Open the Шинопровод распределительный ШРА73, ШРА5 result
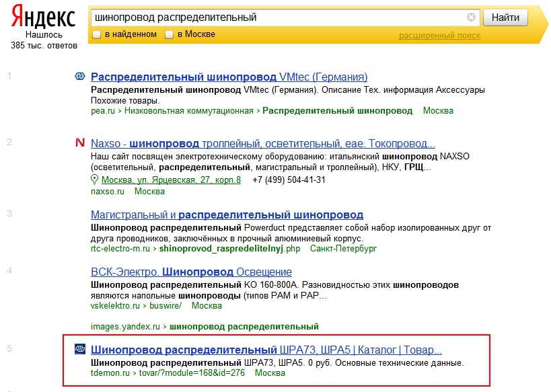This screenshot has width=551, height=392. point(266,350)
